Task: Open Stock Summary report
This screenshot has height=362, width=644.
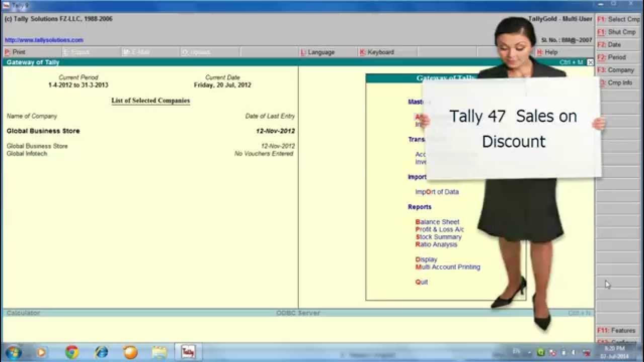Action: point(438,237)
